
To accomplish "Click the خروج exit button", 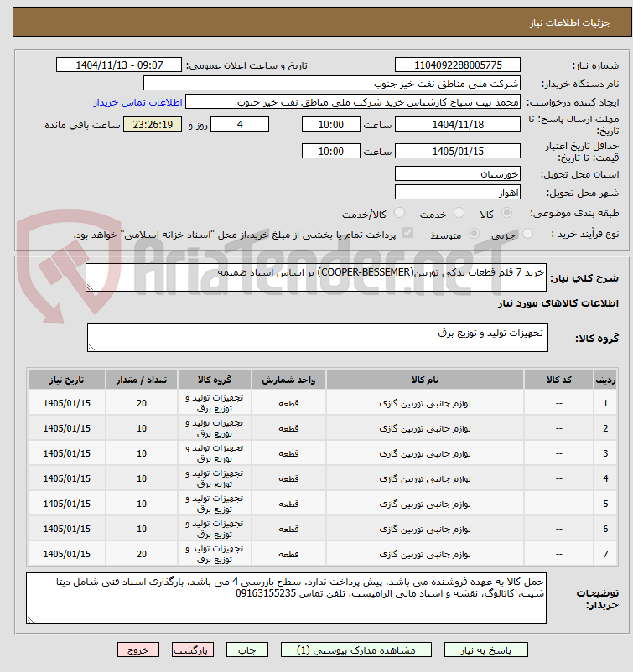I will click(138, 649).
